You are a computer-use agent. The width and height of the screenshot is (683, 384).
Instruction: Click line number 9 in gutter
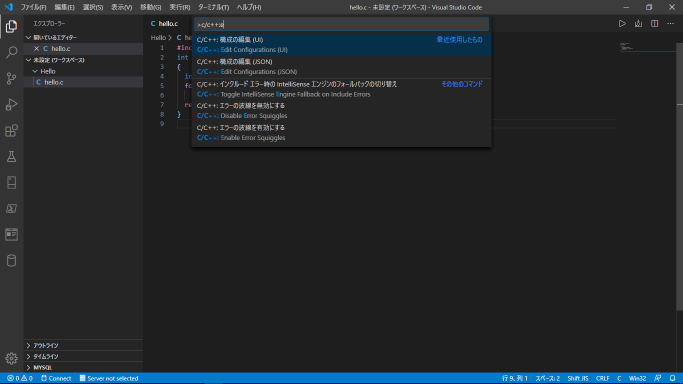[x=162, y=124]
